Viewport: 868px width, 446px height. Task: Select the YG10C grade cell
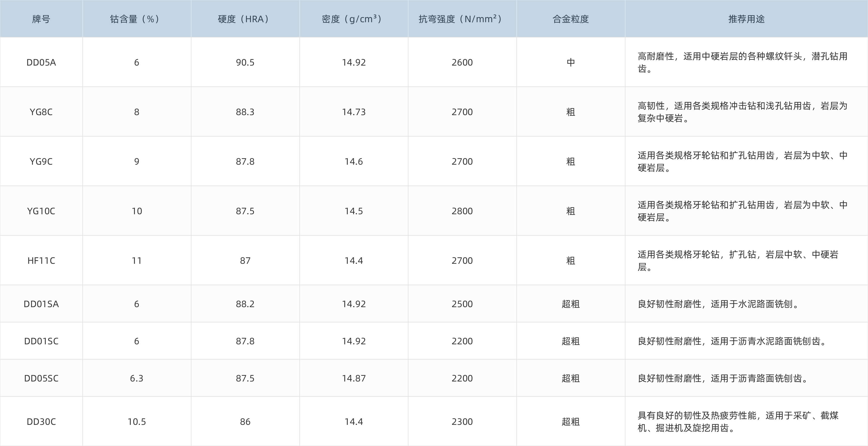pos(41,211)
